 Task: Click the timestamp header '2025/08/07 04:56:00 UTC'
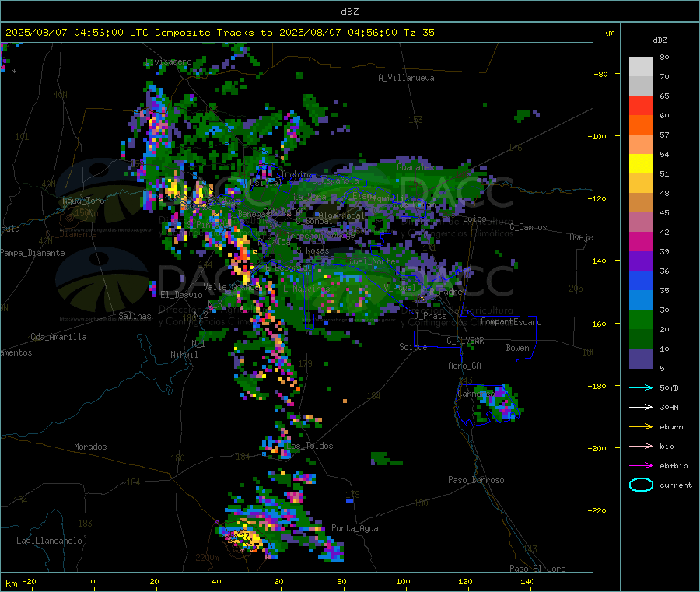point(71,33)
